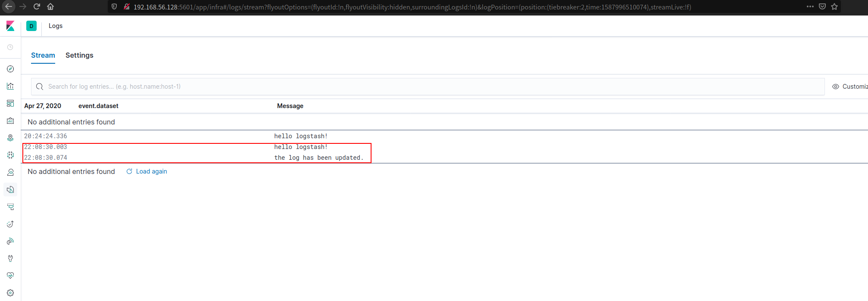Click the Apr 27, 2020 date header
The image size is (868, 301).
43,106
